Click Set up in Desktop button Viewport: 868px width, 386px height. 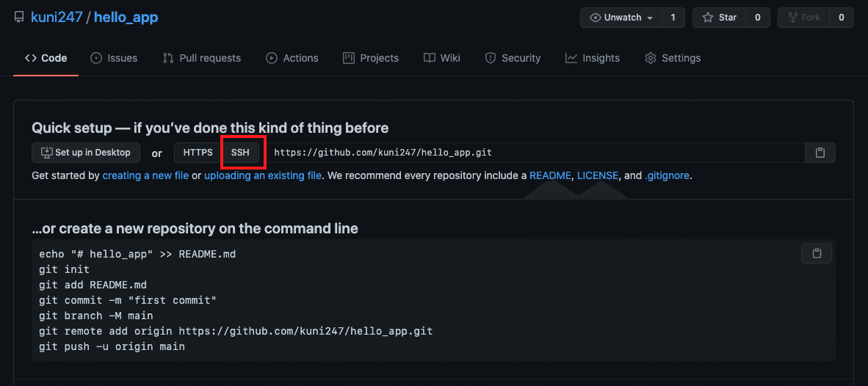[86, 153]
